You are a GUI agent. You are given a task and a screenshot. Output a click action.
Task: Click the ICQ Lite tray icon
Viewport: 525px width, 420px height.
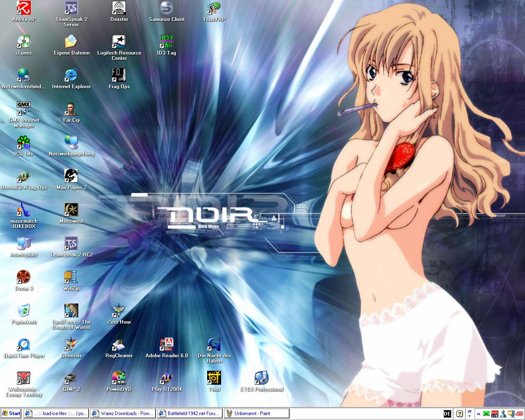click(x=495, y=414)
